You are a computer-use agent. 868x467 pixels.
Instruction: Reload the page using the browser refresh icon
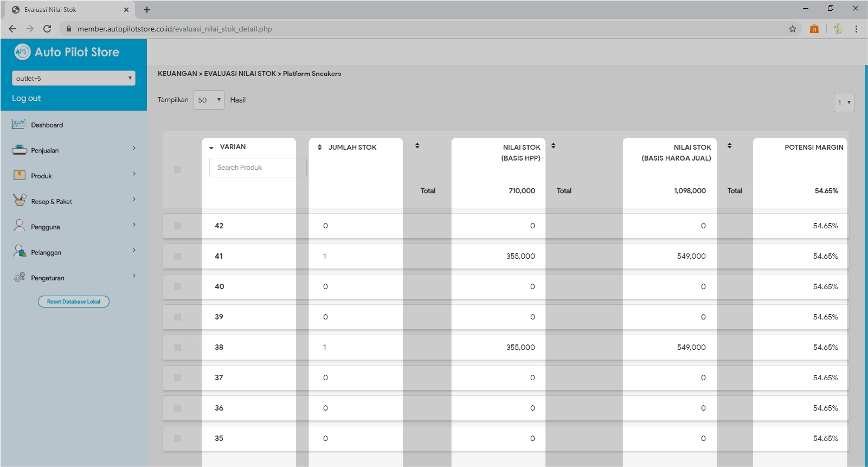coord(47,29)
